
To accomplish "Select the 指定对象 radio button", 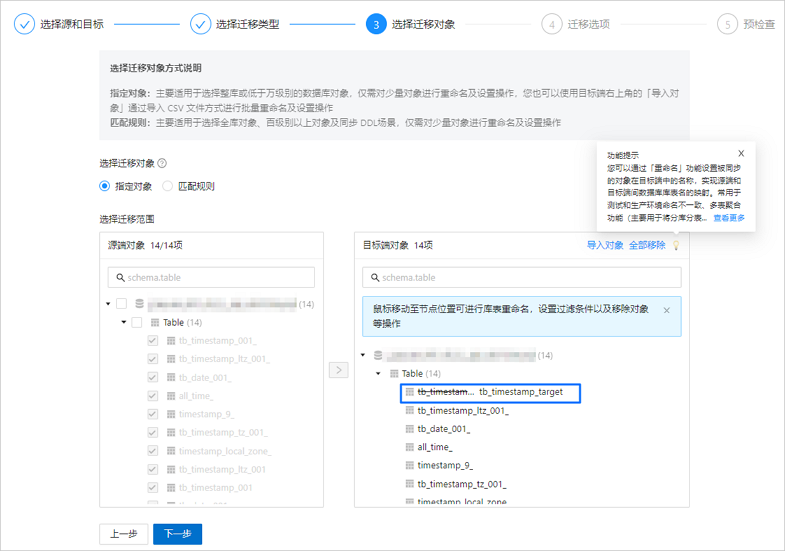I will click(x=104, y=186).
